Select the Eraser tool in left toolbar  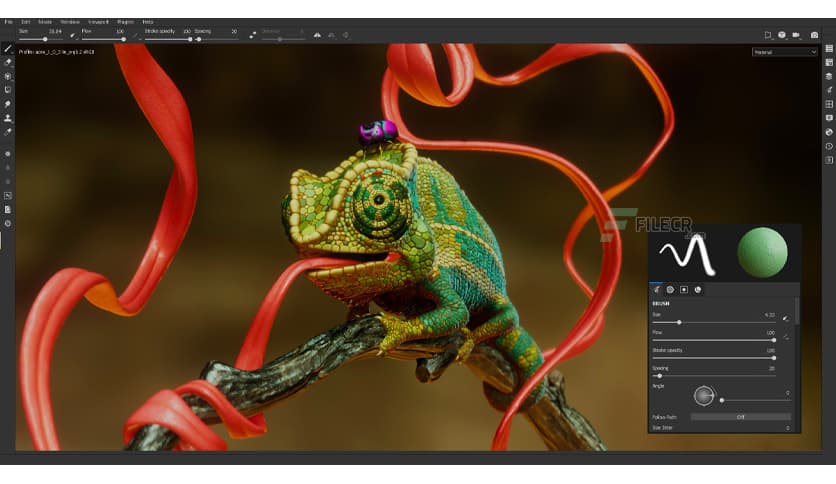pyautogui.click(x=7, y=62)
